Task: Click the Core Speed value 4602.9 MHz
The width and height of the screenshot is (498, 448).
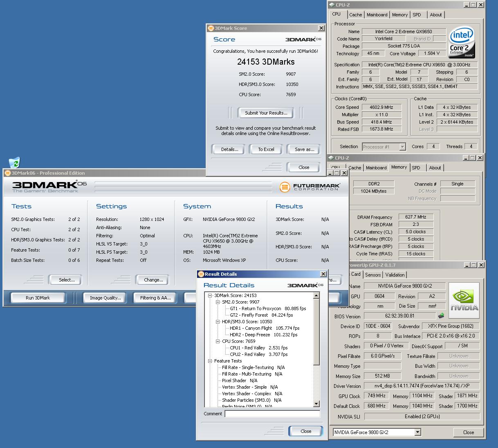Action: pos(381,107)
